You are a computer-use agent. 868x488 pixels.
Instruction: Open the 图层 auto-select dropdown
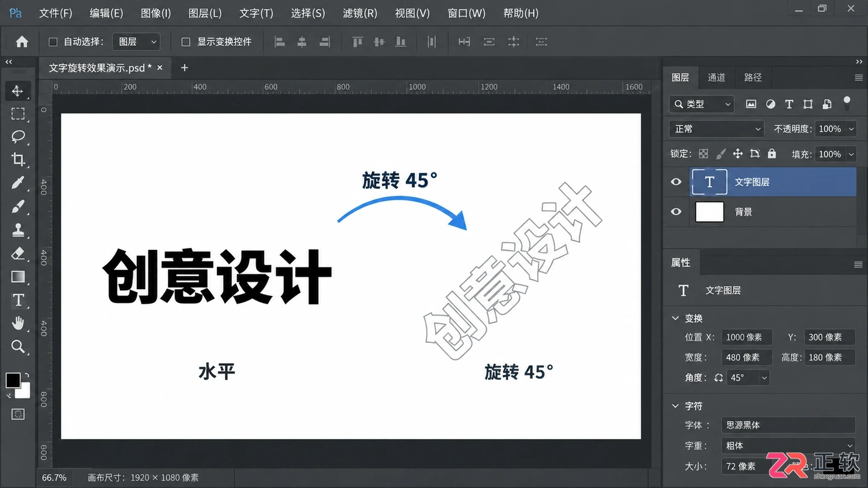point(137,42)
